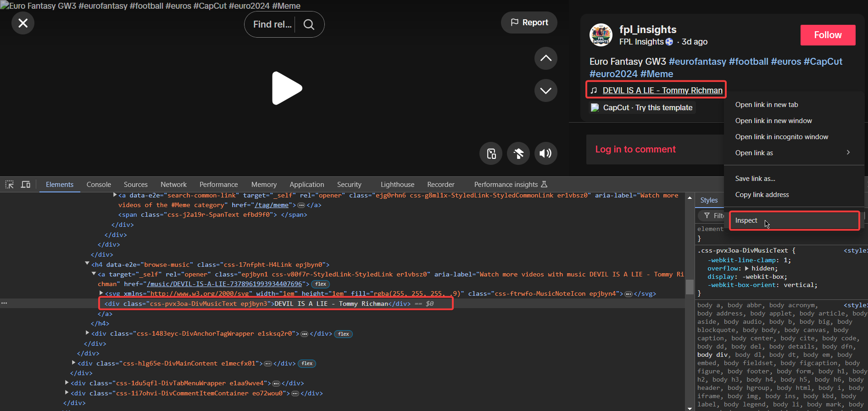
Task: Click the music note icon by the song title
Action: (x=594, y=90)
